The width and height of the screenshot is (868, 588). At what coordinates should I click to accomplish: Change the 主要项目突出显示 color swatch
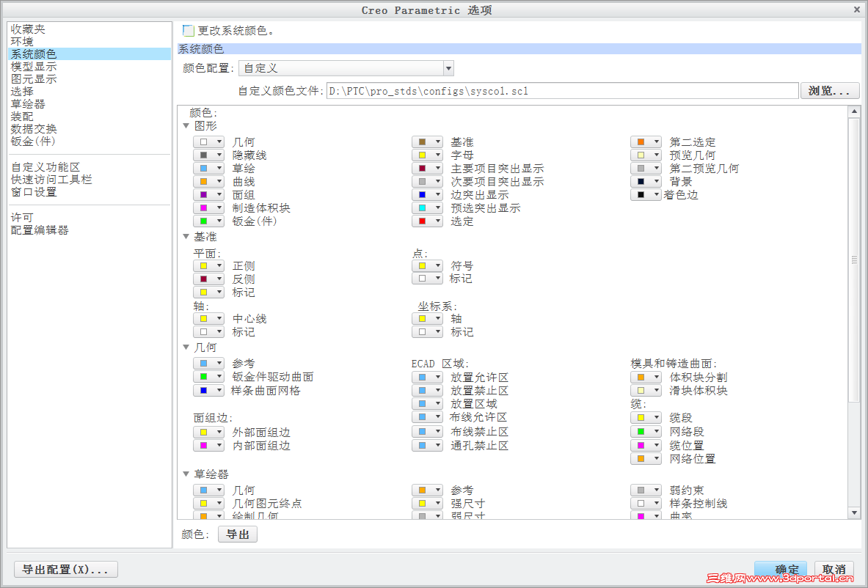427,168
